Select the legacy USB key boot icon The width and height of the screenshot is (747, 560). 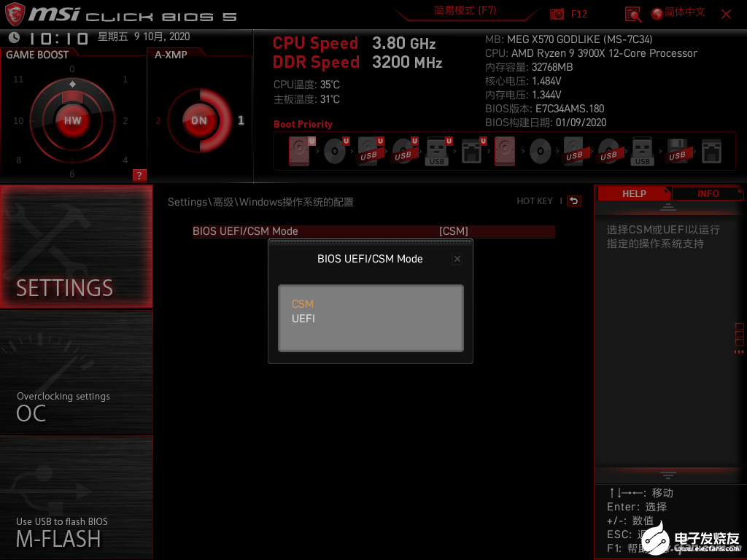click(x=642, y=152)
